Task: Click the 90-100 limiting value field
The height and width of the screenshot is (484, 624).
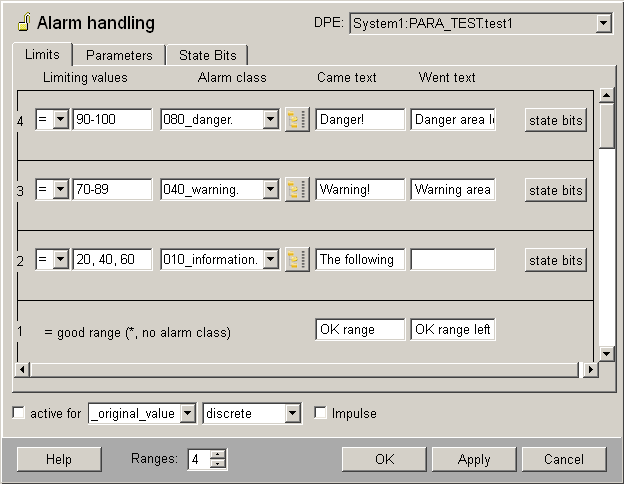Action: tap(112, 119)
